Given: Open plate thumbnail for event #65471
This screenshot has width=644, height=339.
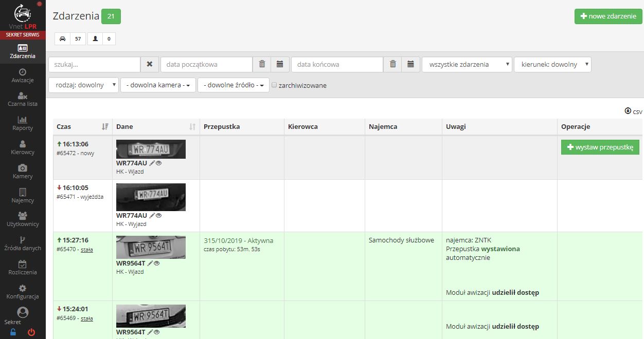Looking at the screenshot, I should [x=151, y=197].
